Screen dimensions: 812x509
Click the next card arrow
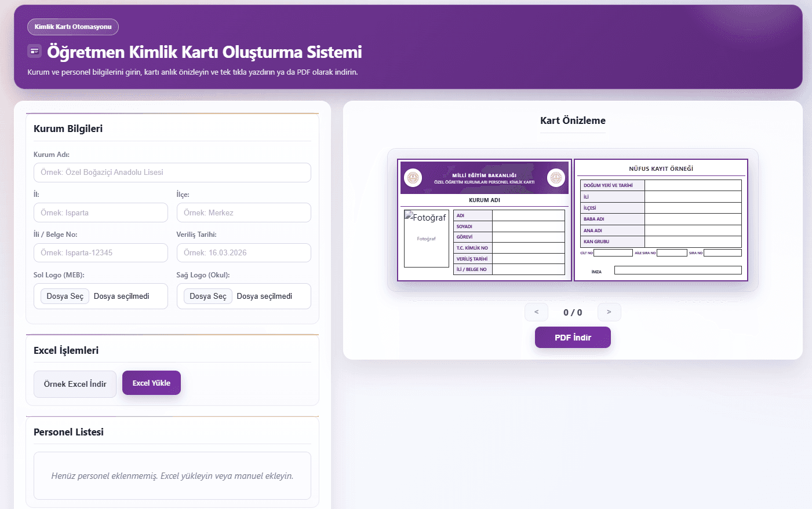(609, 312)
